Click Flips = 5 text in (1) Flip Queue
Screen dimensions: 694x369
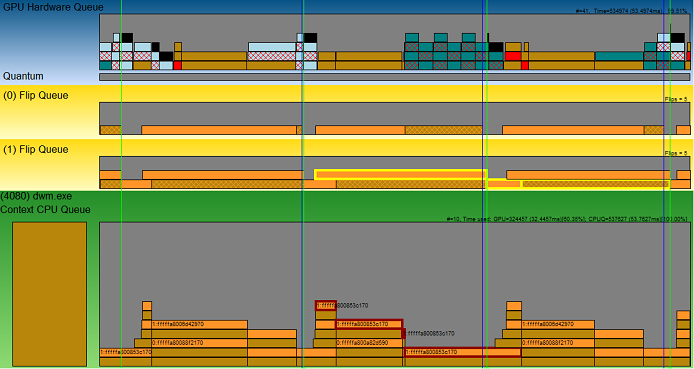(x=676, y=154)
